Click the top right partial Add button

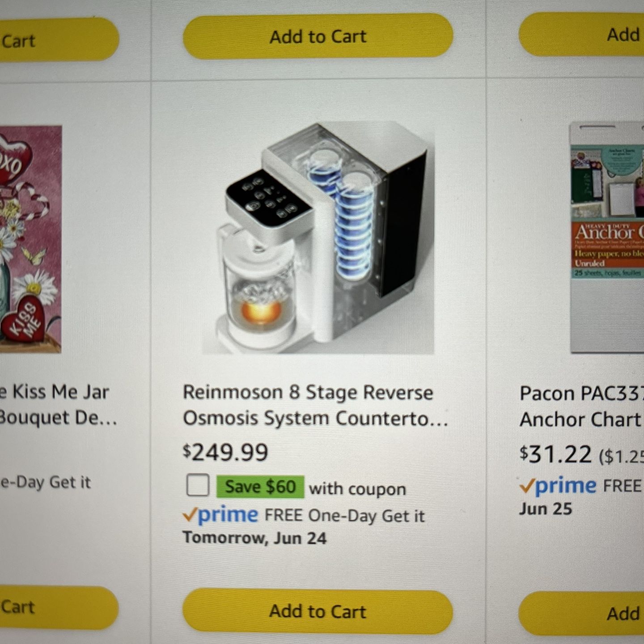point(581,34)
